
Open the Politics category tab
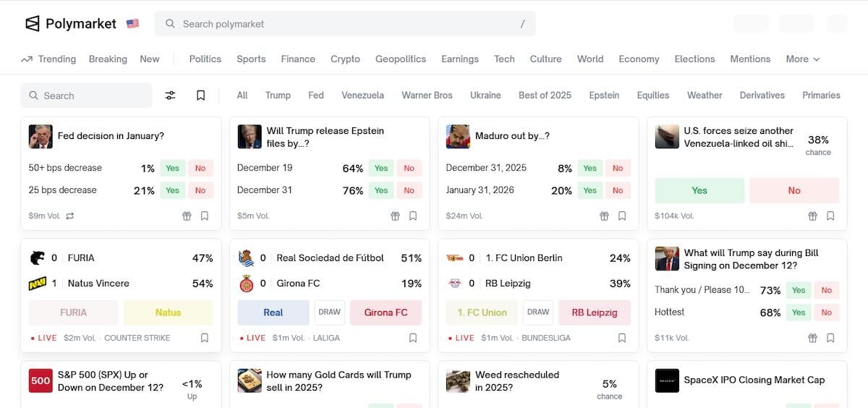click(205, 59)
